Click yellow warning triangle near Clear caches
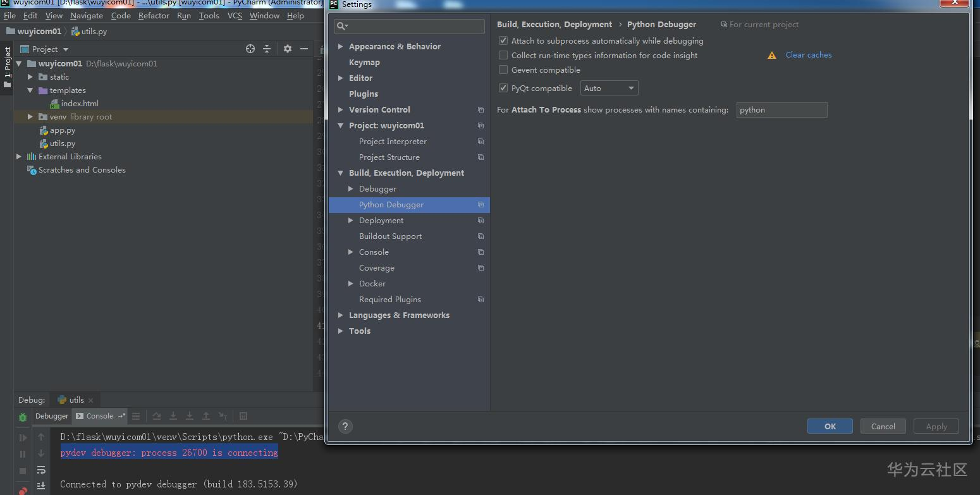This screenshot has width=980, height=495. pyautogui.click(x=772, y=56)
